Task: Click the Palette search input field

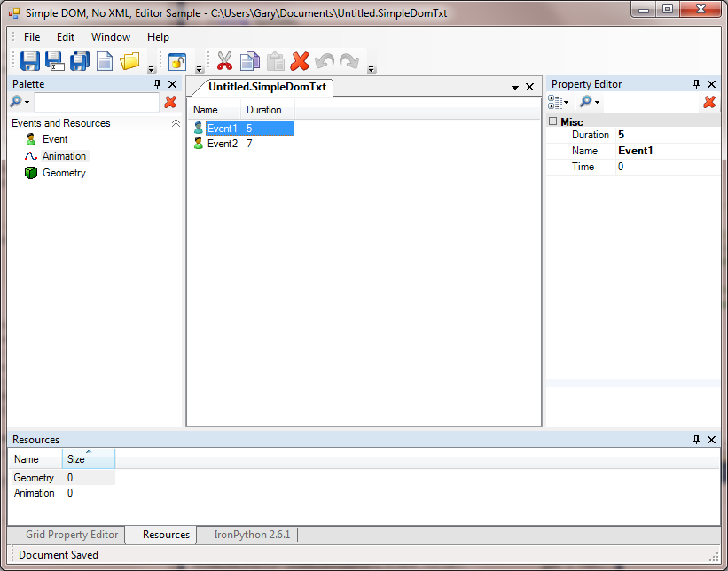Action: pos(97,102)
